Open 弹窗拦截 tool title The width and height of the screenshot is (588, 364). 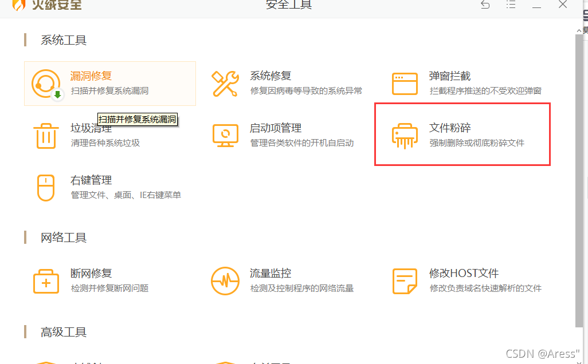pyautogui.click(x=450, y=76)
